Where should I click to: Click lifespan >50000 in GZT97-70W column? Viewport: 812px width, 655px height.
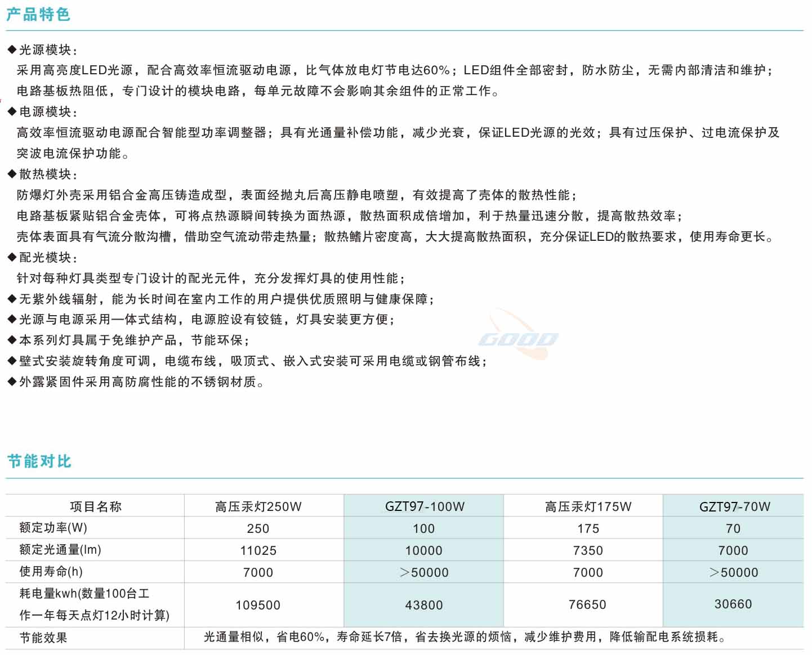(734, 572)
